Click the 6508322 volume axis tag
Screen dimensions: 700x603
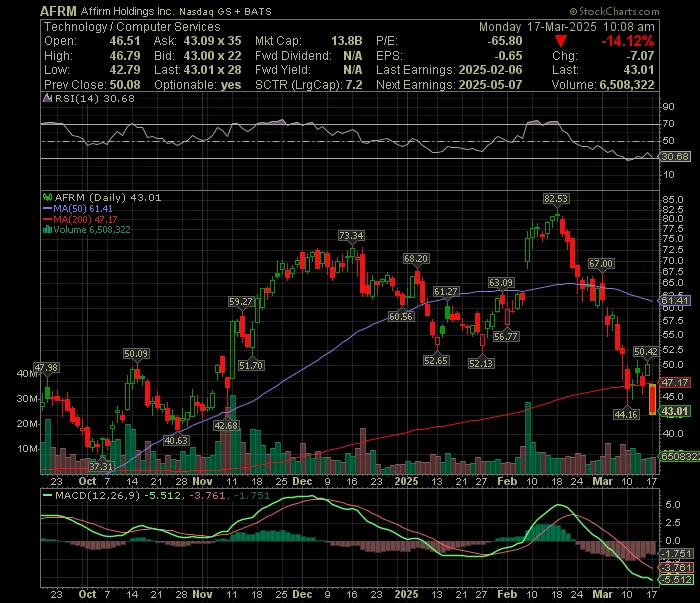point(679,457)
